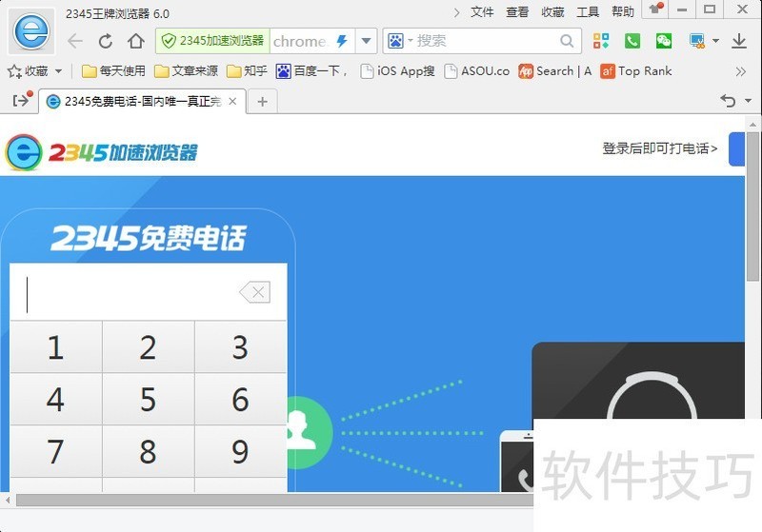Open the 工具 menu

(x=588, y=11)
